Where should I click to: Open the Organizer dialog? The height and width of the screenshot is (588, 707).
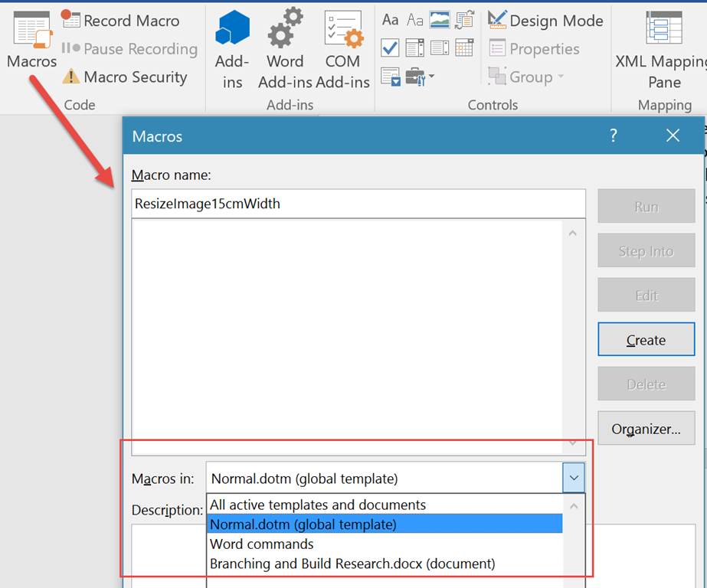(646, 428)
